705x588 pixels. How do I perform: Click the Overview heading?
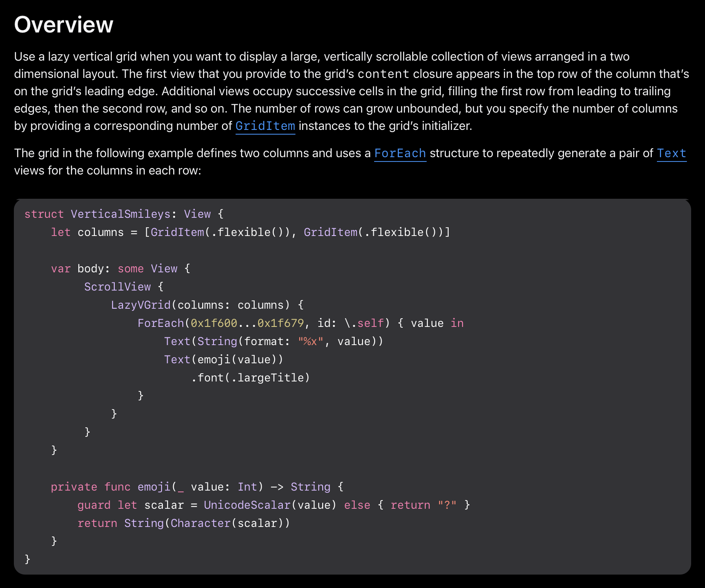point(64,25)
